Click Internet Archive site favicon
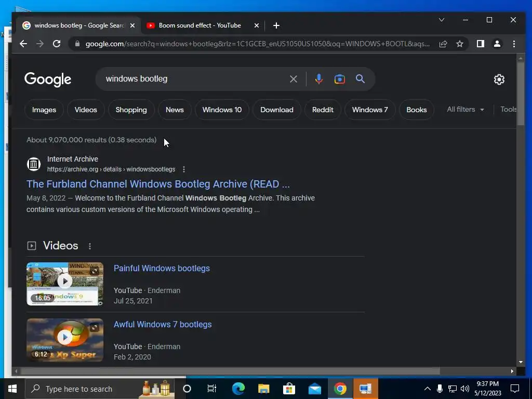The height and width of the screenshot is (399, 532). pyautogui.click(x=34, y=164)
